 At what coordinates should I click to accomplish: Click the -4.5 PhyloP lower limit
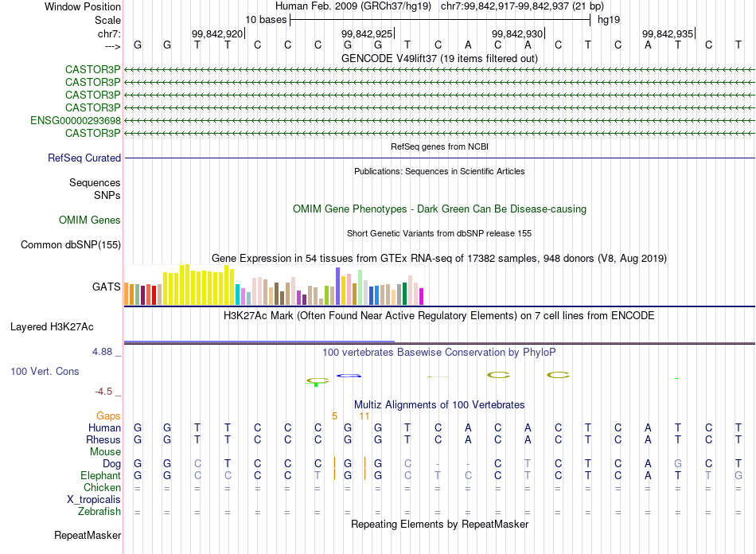click(103, 392)
